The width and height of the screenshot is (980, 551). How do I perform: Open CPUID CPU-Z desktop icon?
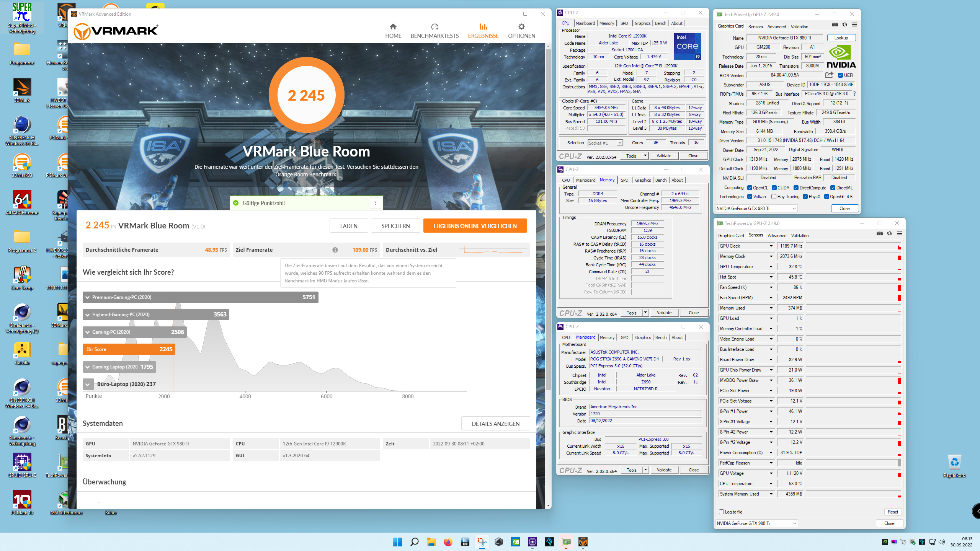point(22,466)
